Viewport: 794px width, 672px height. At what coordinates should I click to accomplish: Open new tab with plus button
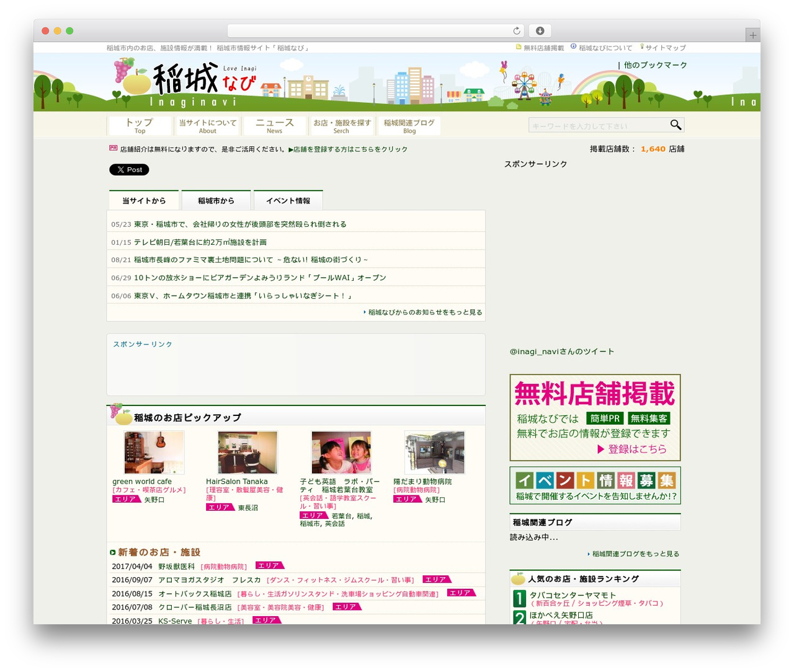[x=752, y=35]
